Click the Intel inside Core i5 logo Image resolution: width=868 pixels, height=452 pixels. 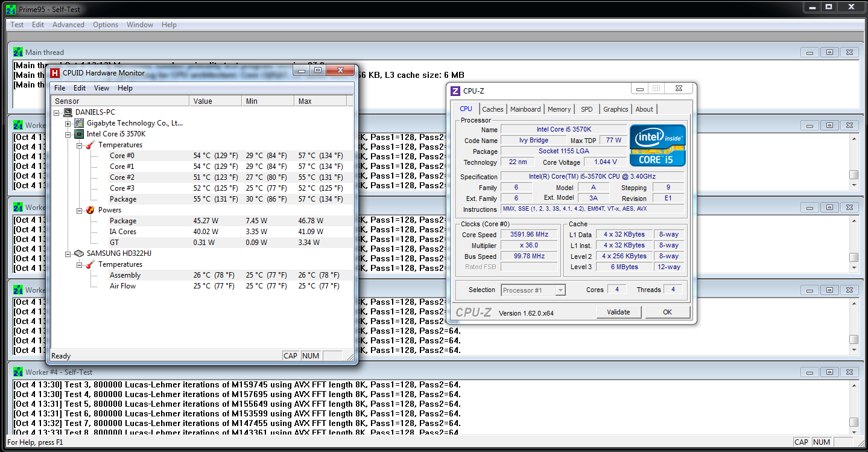pos(658,145)
